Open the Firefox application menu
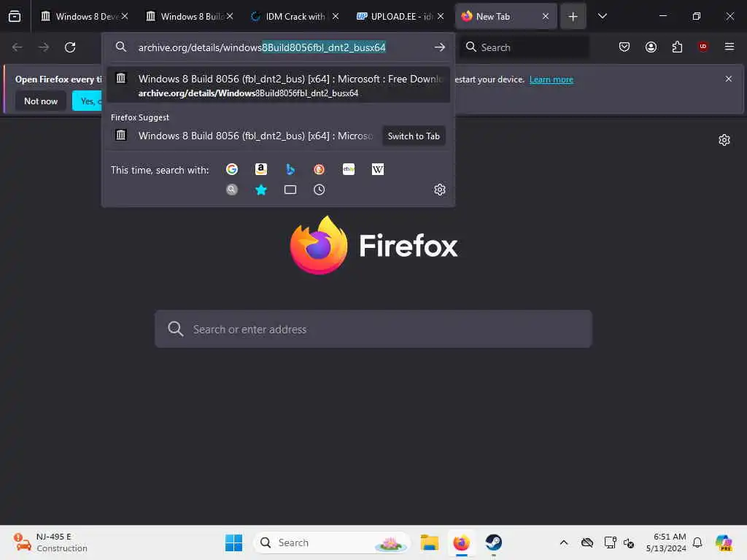The image size is (747, 560). [x=729, y=47]
